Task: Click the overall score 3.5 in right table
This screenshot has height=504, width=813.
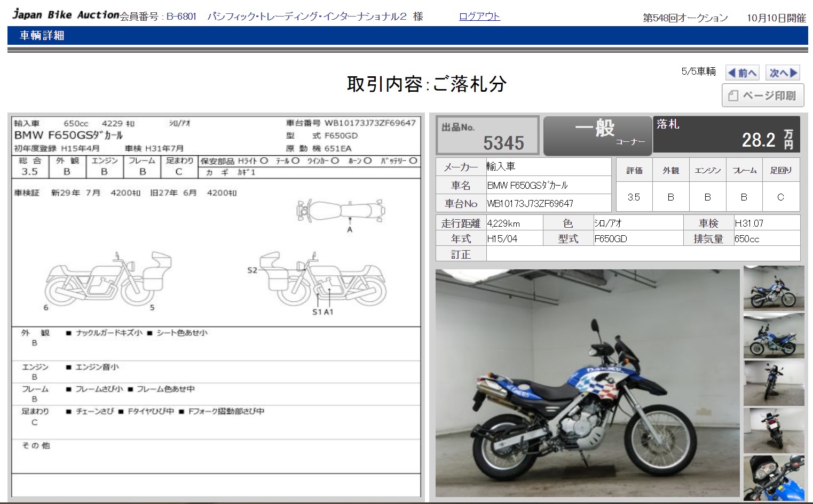Action: 634,197
